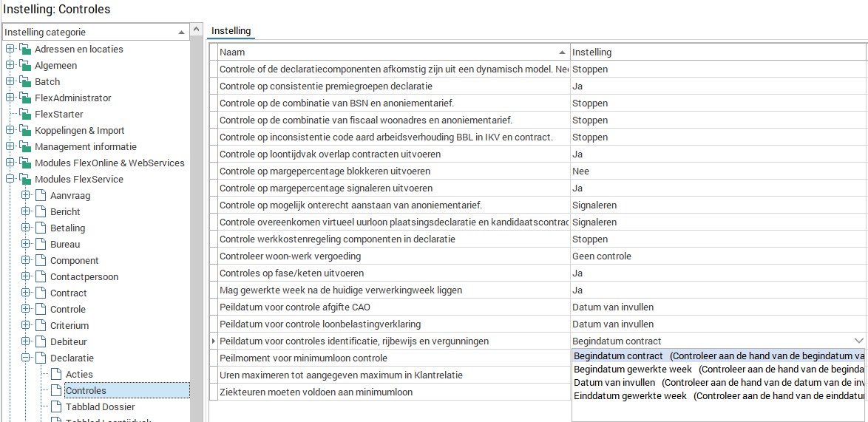
Task: Click the page icon next to Aanvraag
Action: point(41,196)
